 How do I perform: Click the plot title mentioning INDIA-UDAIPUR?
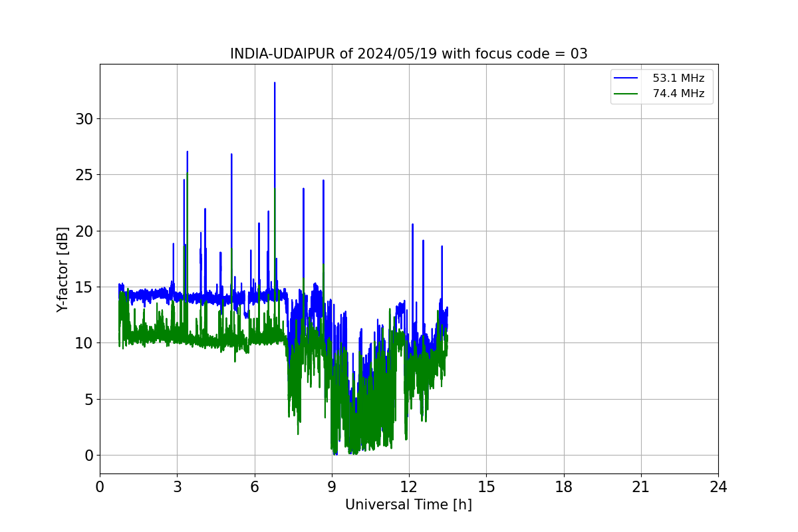[x=408, y=54]
